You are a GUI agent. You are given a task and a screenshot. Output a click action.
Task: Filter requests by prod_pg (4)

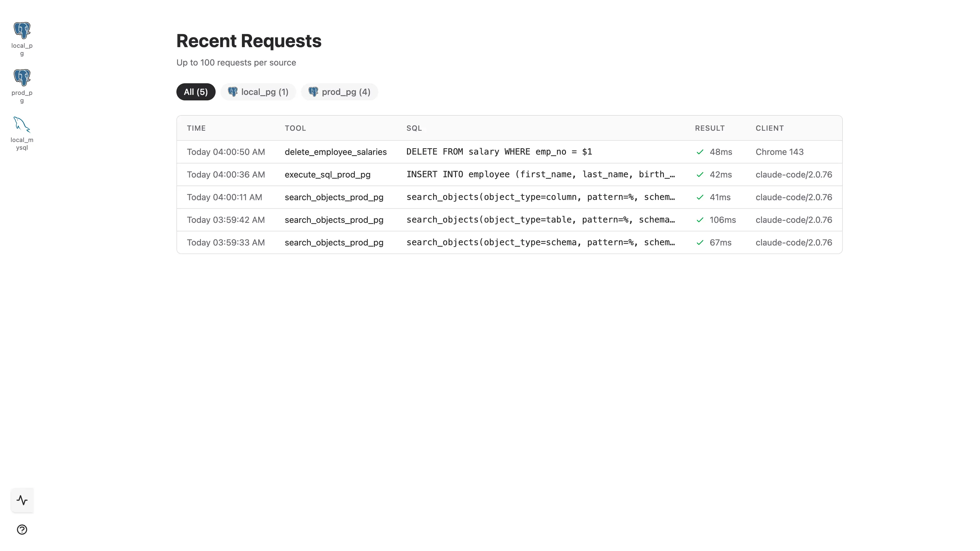tap(339, 92)
